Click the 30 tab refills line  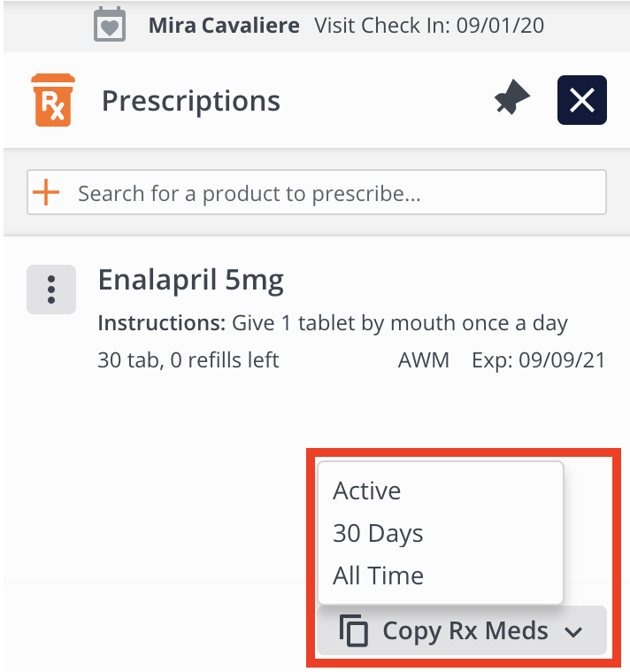coord(188,359)
